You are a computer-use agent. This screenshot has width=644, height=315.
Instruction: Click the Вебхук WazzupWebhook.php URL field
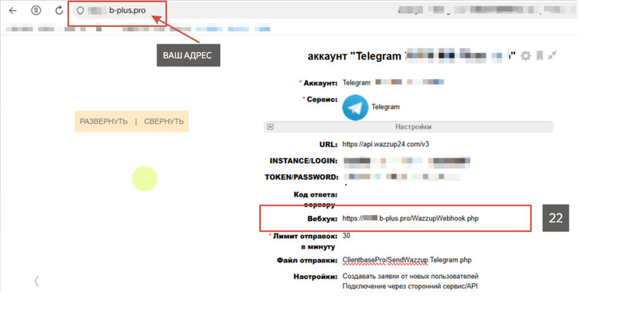coord(415,218)
